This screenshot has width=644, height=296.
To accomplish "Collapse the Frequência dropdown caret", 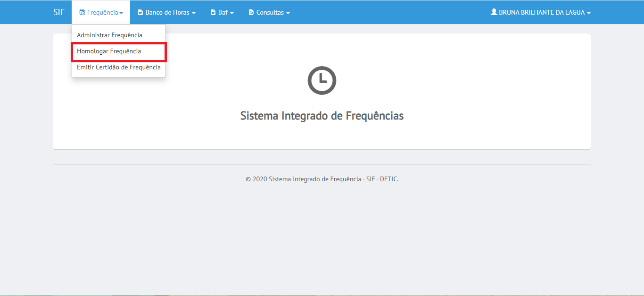I will [x=121, y=13].
